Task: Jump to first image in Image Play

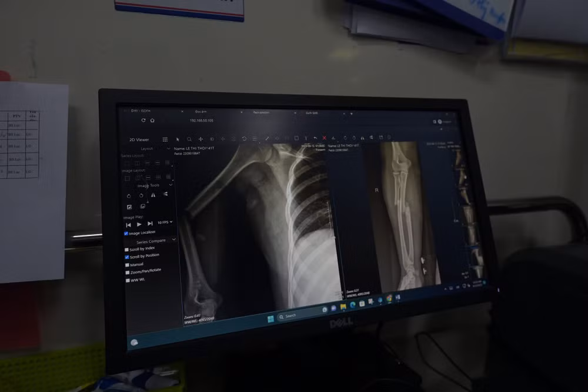Action: (x=128, y=225)
